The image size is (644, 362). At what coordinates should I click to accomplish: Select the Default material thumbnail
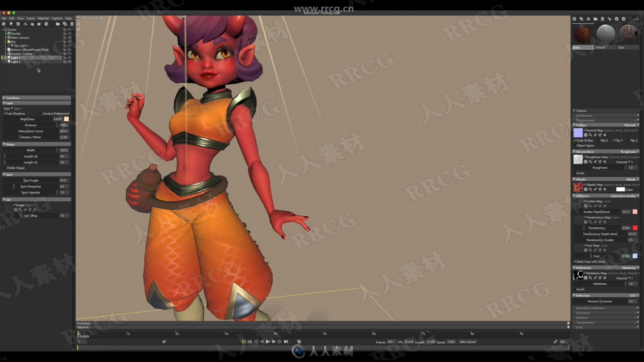(x=605, y=34)
